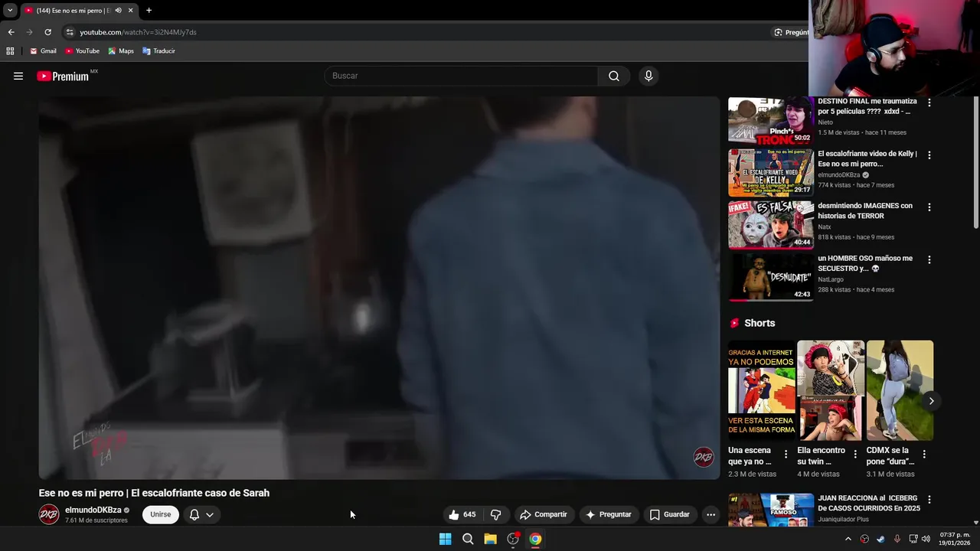Open a new browser tab
The image size is (980, 551).
(149, 11)
